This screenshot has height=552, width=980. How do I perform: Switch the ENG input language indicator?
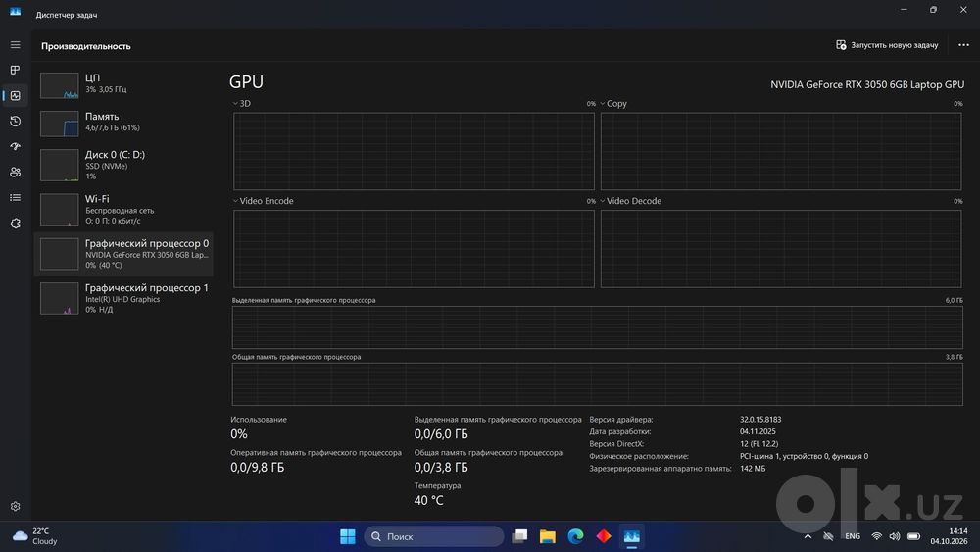(x=853, y=536)
